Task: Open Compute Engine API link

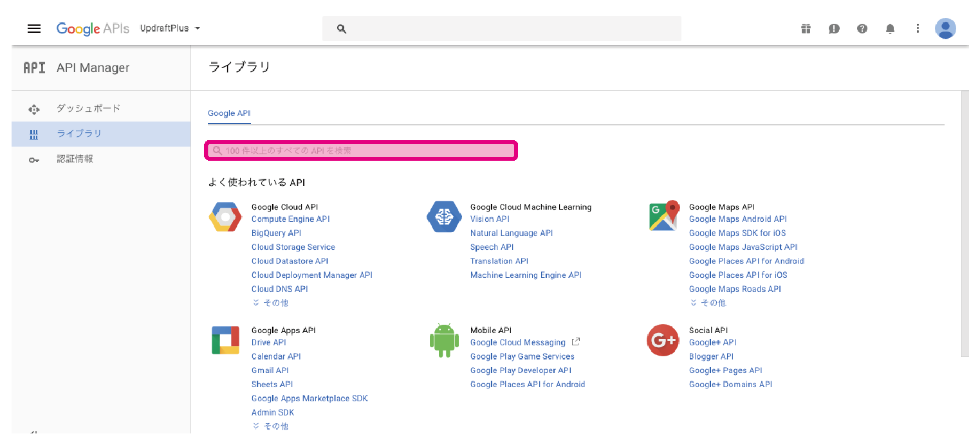Action: 290,219
